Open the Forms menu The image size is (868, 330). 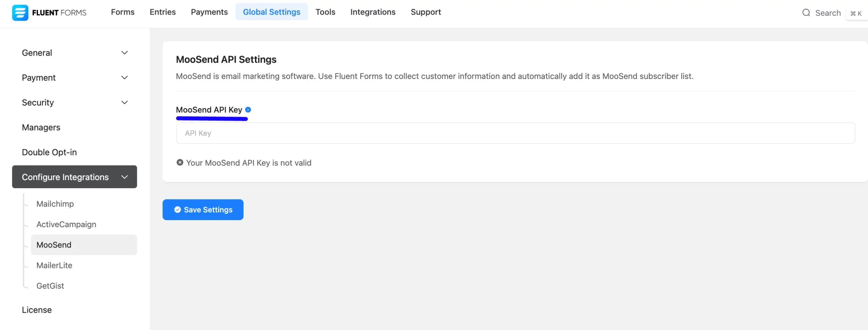[123, 12]
